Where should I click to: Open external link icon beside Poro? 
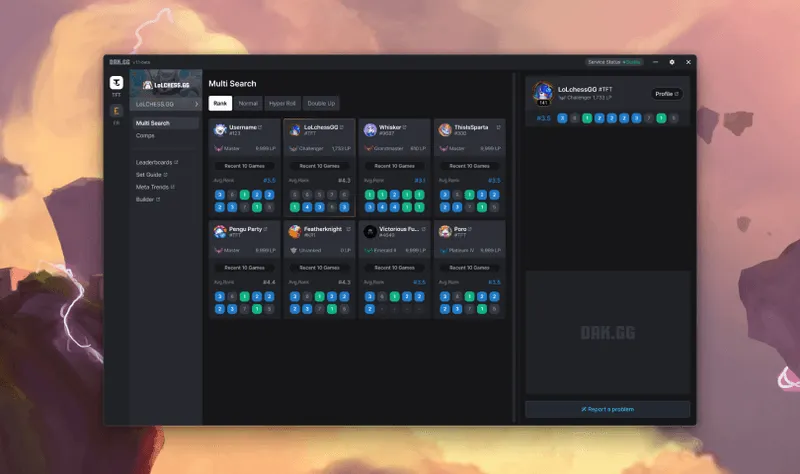[470, 229]
